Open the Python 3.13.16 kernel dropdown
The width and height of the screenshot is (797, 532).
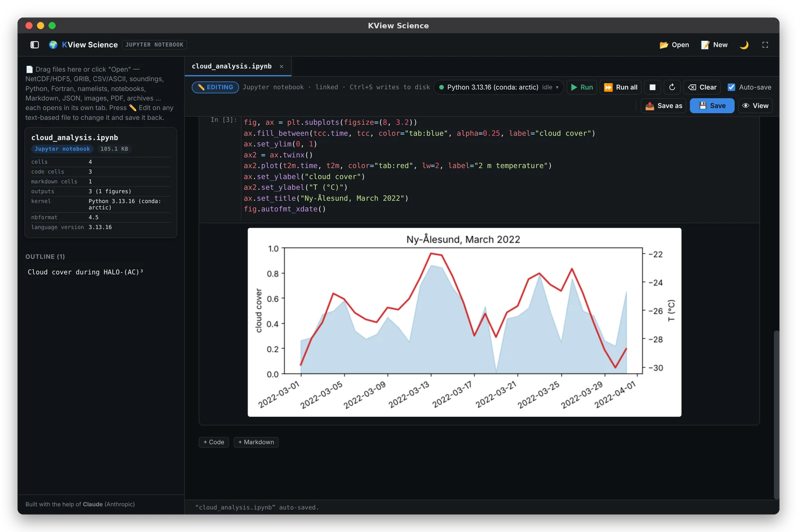click(x=499, y=87)
